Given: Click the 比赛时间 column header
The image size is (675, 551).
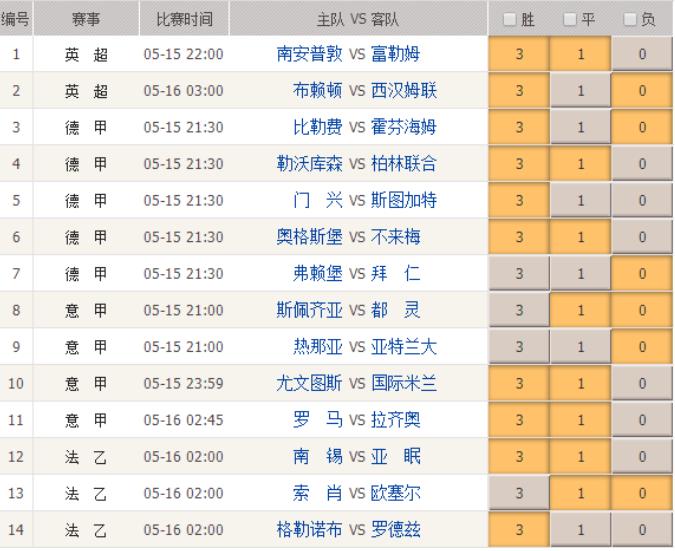Looking at the screenshot, I should [184, 19].
